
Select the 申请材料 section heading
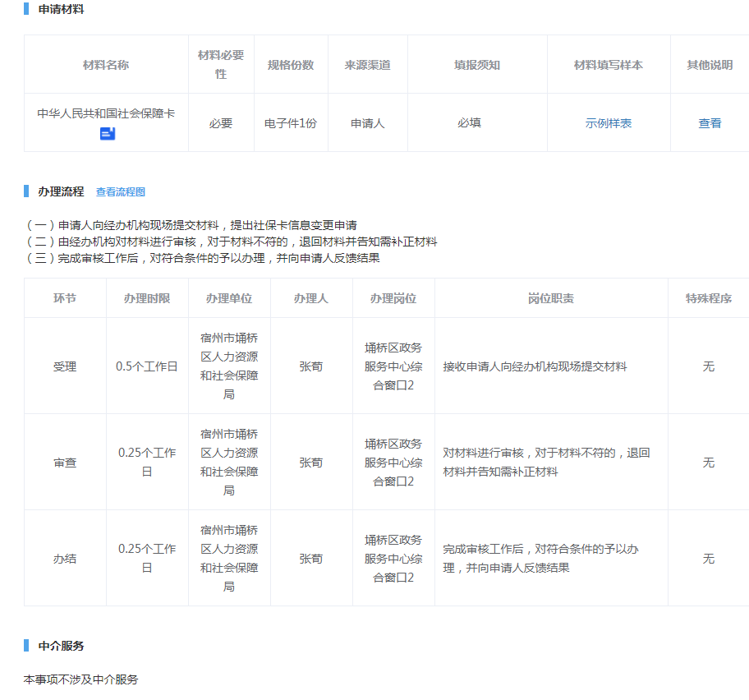click(61, 10)
